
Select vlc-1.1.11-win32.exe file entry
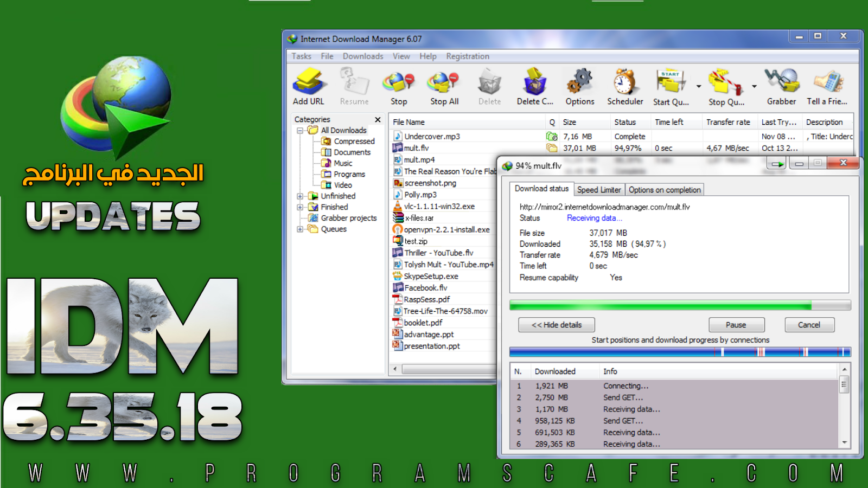[x=433, y=207]
